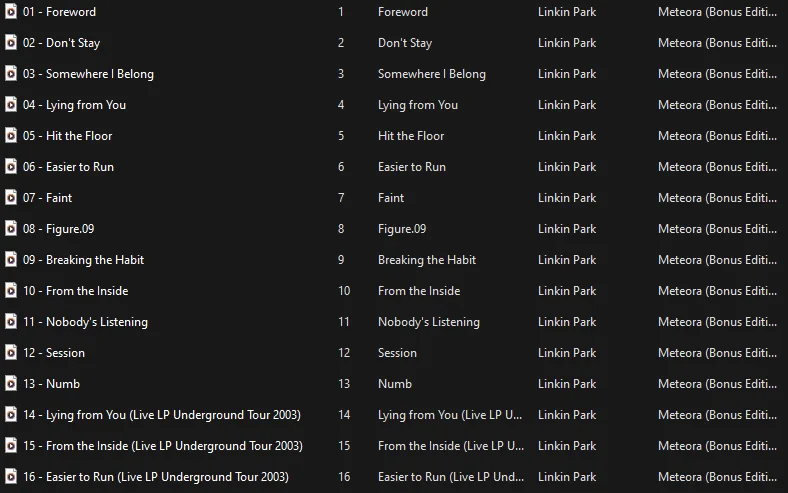Screen dimensions: 788x493
Task: Click the media icon for 07 - Faint
Action: tap(11, 198)
